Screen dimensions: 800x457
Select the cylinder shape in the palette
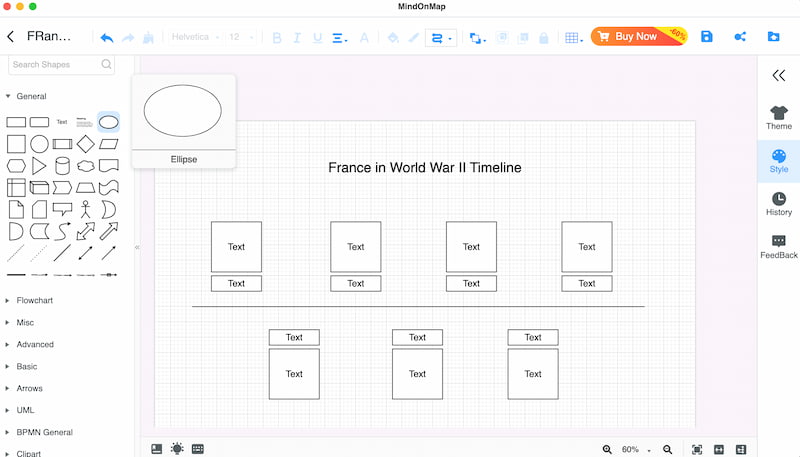point(62,166)
